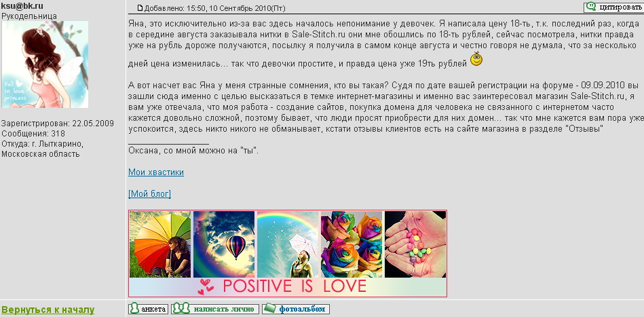Select the username ksu@bk.ru
The height and width of the screenshot is (317, 644).
(22, 5)
